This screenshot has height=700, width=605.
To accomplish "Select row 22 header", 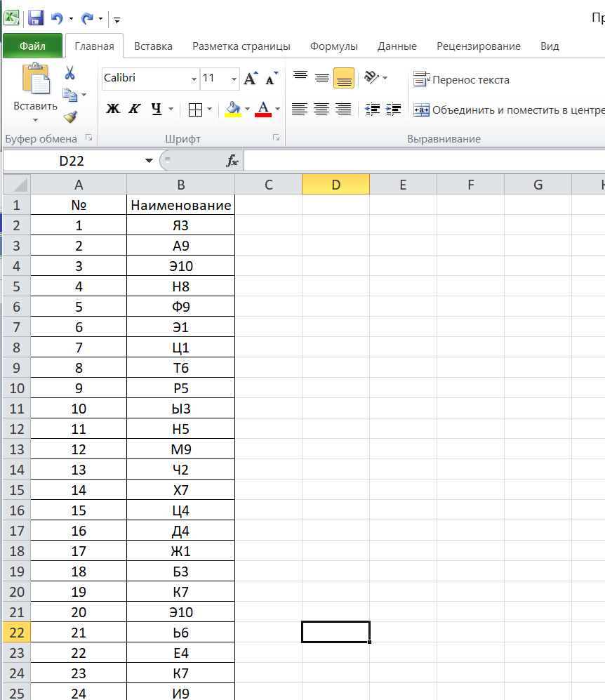I will [x=17, y=632].
